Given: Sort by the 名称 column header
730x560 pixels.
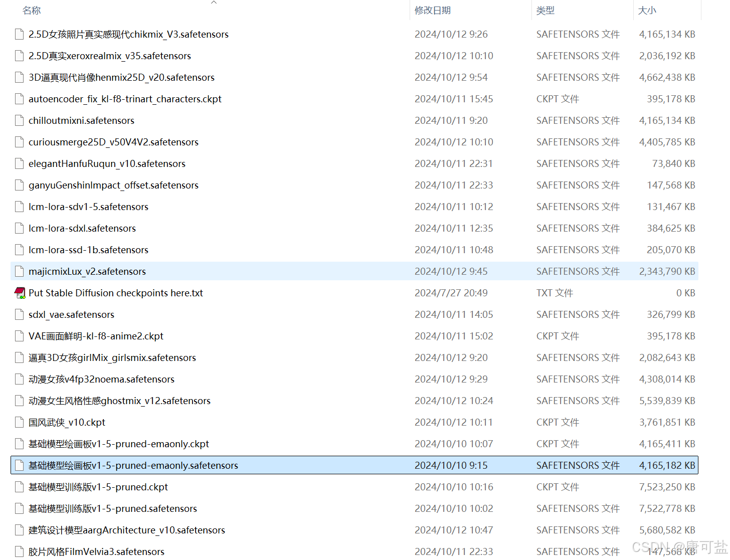Looking at the screenshot, I should click(32, 11).
